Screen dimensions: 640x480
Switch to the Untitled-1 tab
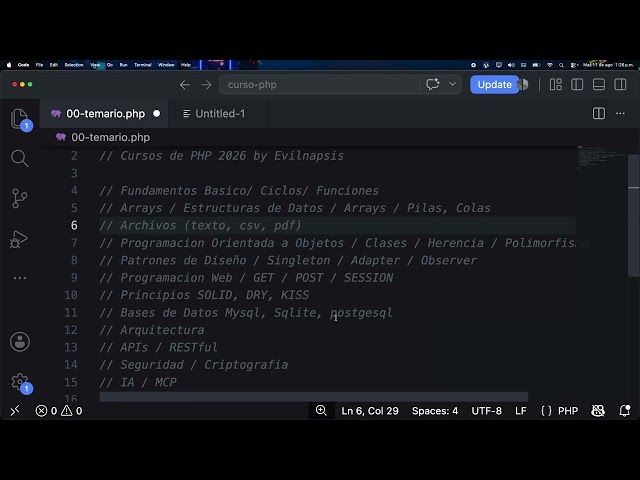click(x=218, y=113)
